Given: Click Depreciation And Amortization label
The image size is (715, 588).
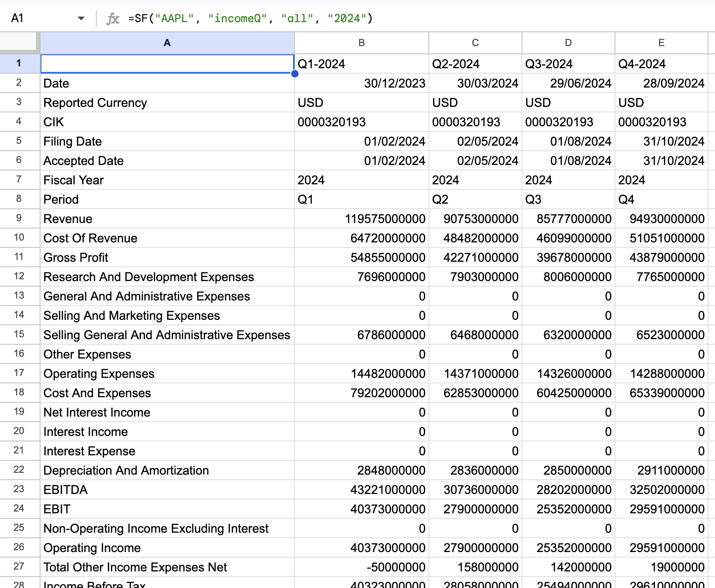Looking at the screenshot, I should [x=167, y=470].
